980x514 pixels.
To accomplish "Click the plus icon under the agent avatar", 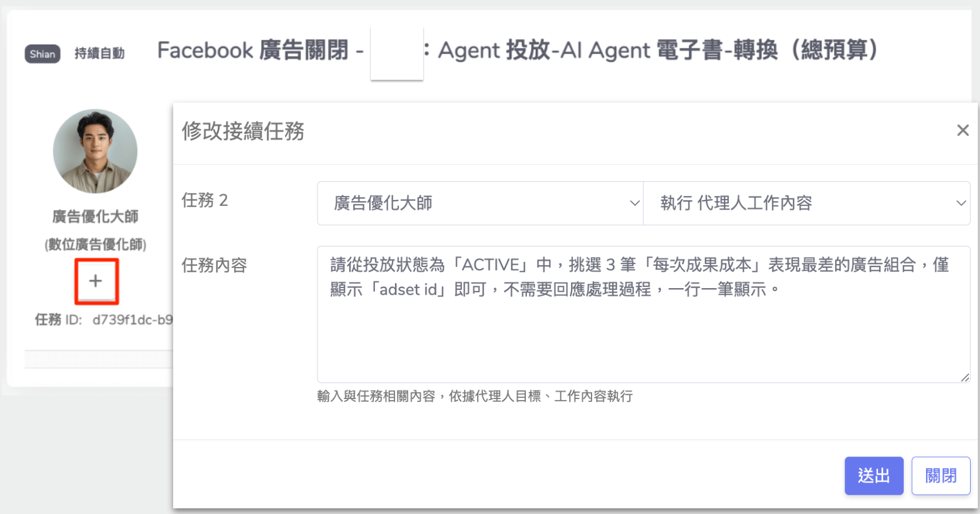I will pos(96,281).
